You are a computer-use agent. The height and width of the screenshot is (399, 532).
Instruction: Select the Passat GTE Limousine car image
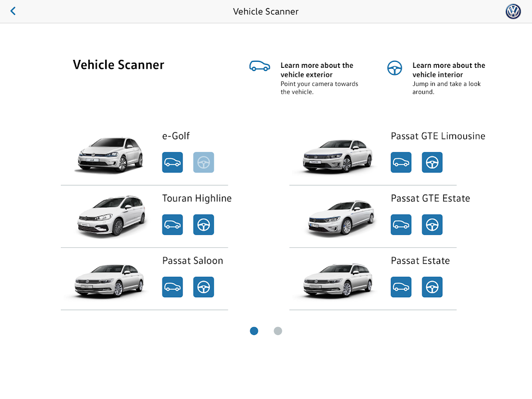(x=338, y=157)
